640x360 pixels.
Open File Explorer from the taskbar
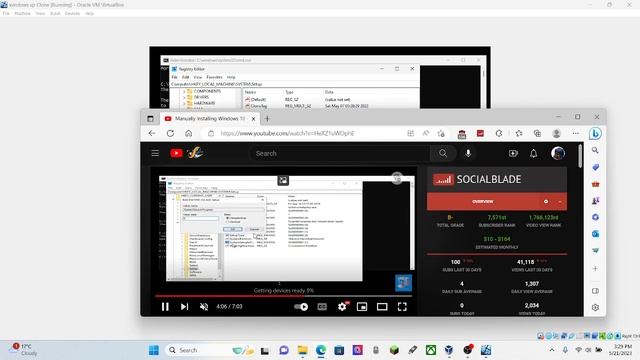[302, 350]
